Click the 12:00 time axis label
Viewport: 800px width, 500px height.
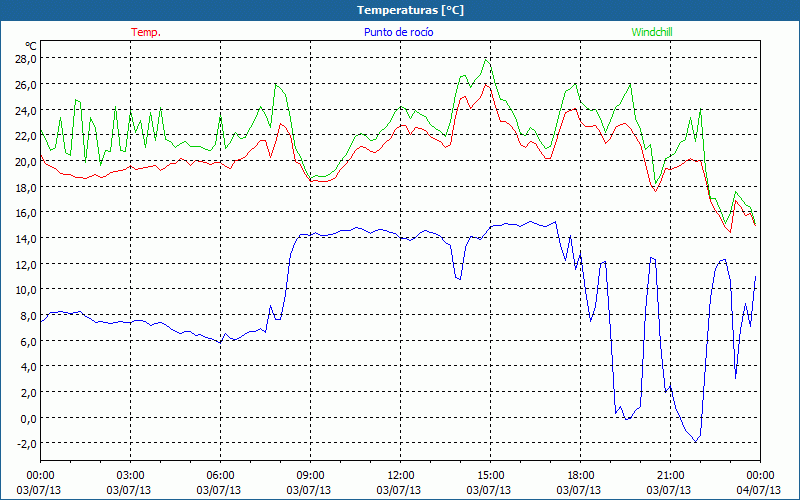(x=401, y=475)
